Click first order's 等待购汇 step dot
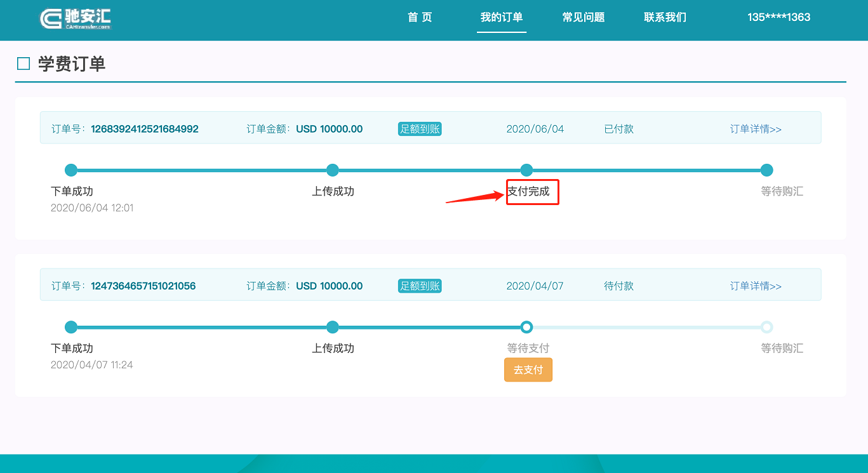The image size is (868, 473). tap(766, 170)
